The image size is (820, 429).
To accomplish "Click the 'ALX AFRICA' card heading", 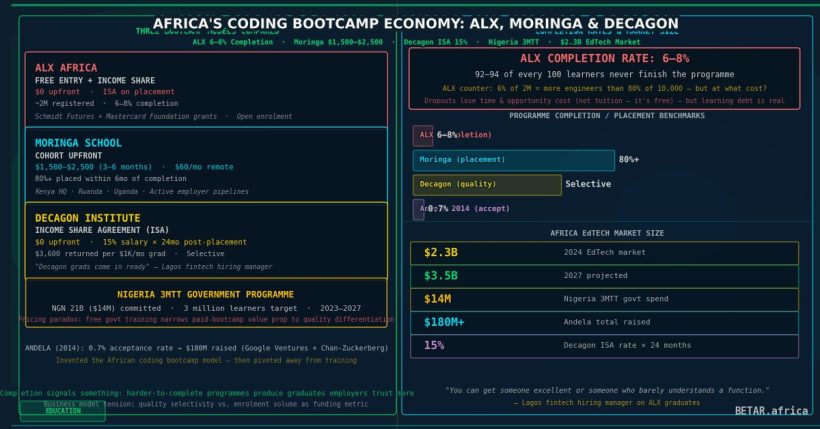I will (66, 67).
